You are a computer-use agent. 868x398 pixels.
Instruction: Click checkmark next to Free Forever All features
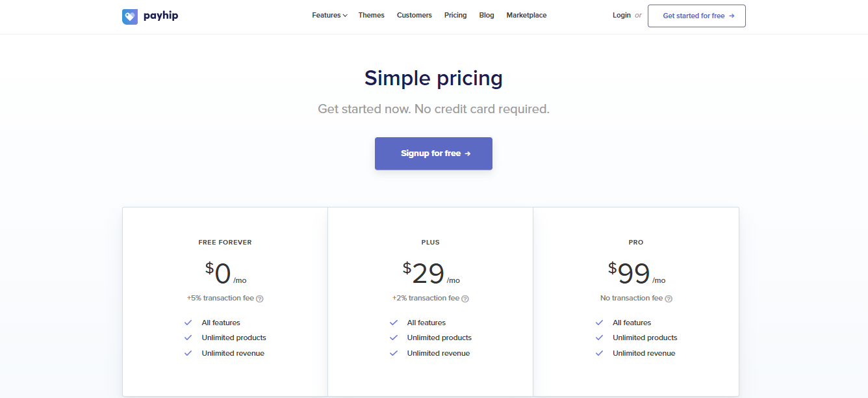pyautogui.click(x=188, y=323)
